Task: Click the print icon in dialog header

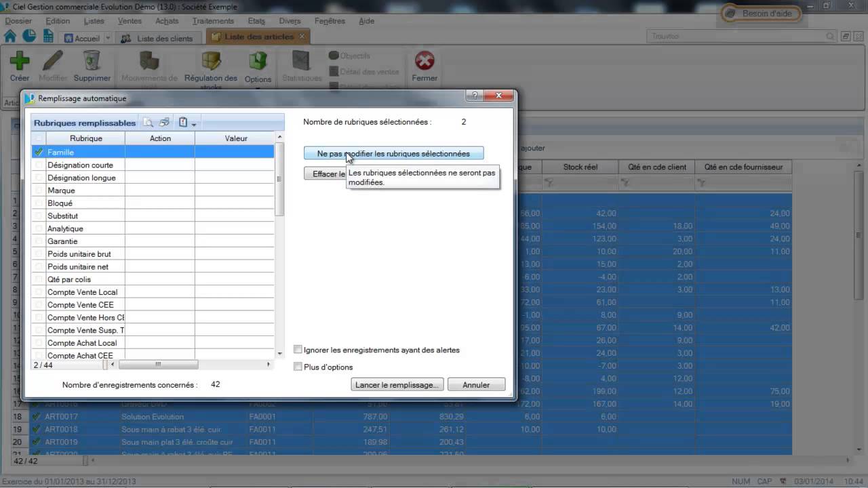Action: point(164,123)
